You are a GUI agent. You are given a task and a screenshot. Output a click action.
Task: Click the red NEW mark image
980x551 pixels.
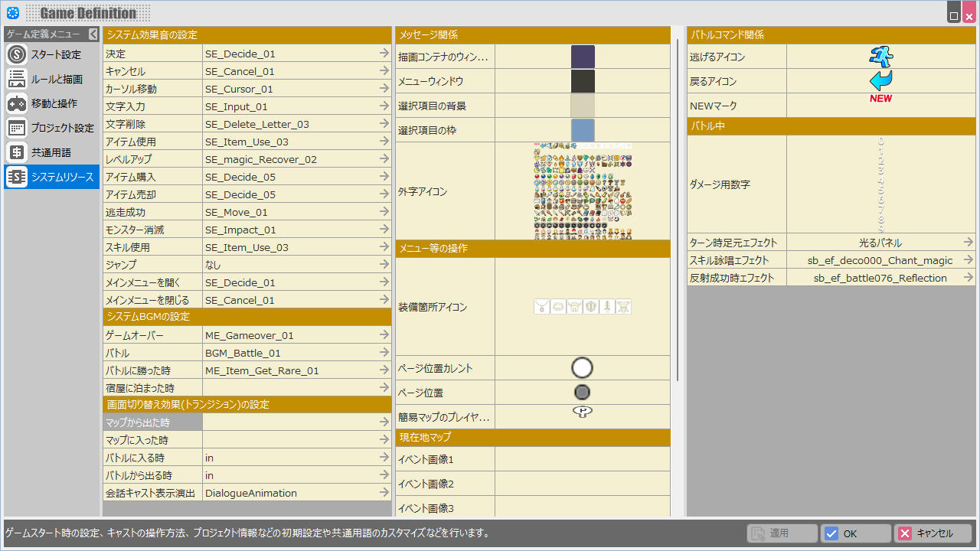coord(880,99)
